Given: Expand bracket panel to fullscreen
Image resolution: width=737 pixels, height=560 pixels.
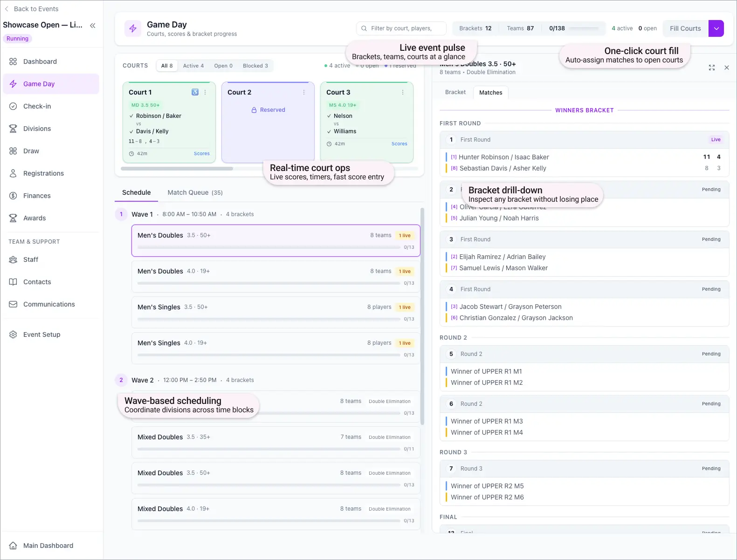Looking at the screenshot, I should 711,68.
